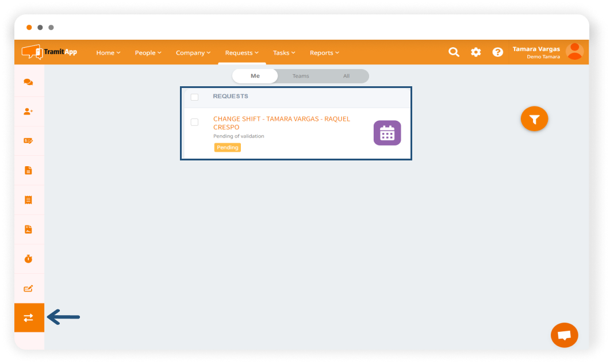
Task: Open the Reports menu
Action: (324, 53)
